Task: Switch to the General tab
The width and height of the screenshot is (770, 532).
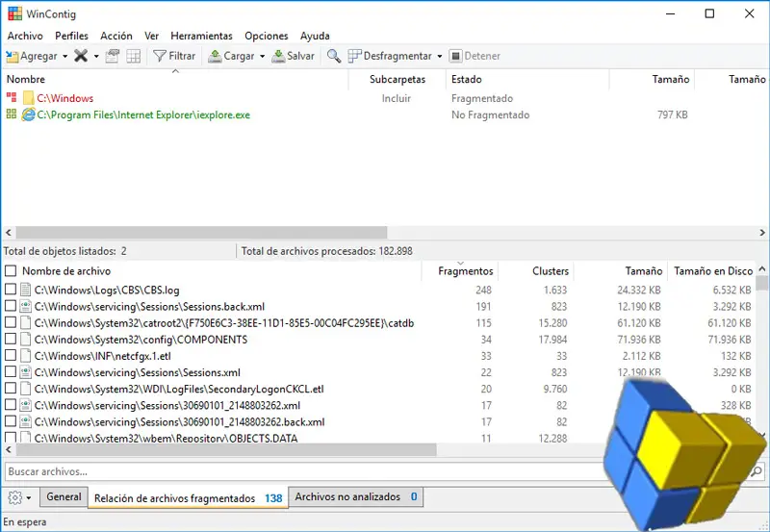Action: (x=64, y=496)
